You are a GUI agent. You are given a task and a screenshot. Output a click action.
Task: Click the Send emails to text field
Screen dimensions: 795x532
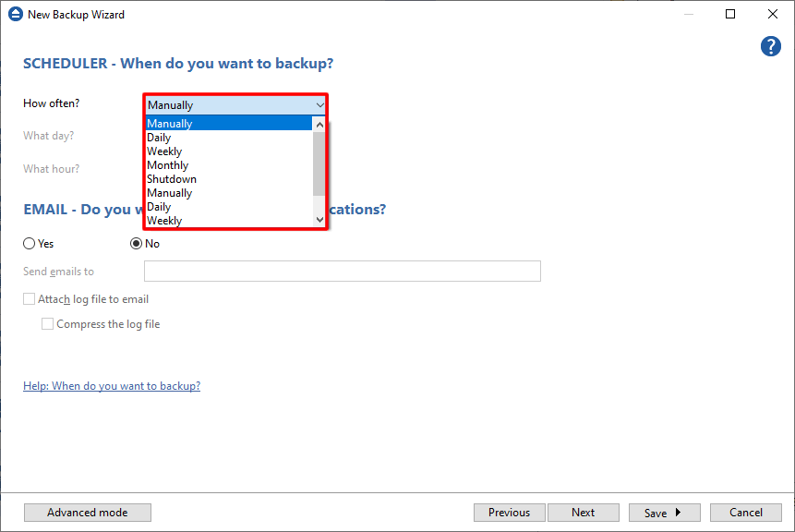[342, 272]
